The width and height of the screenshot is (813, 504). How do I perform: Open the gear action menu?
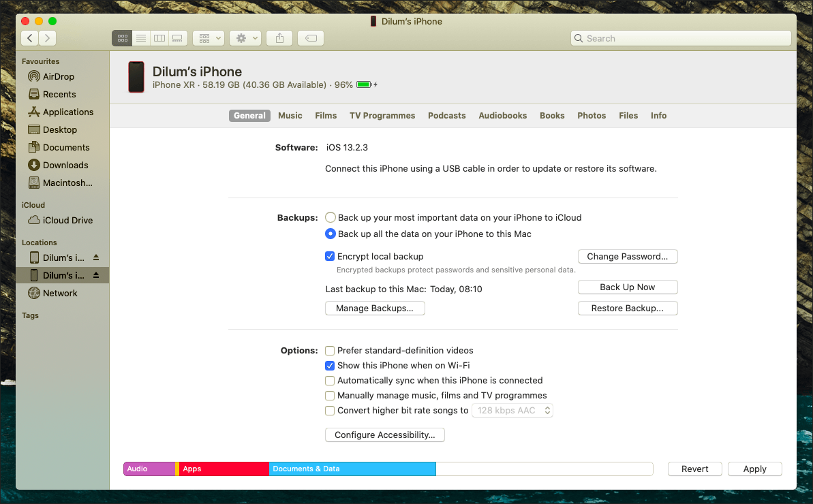point(246,38)
